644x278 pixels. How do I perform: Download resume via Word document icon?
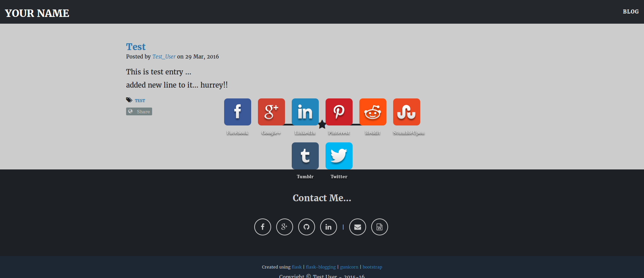(x=380, y=227)
